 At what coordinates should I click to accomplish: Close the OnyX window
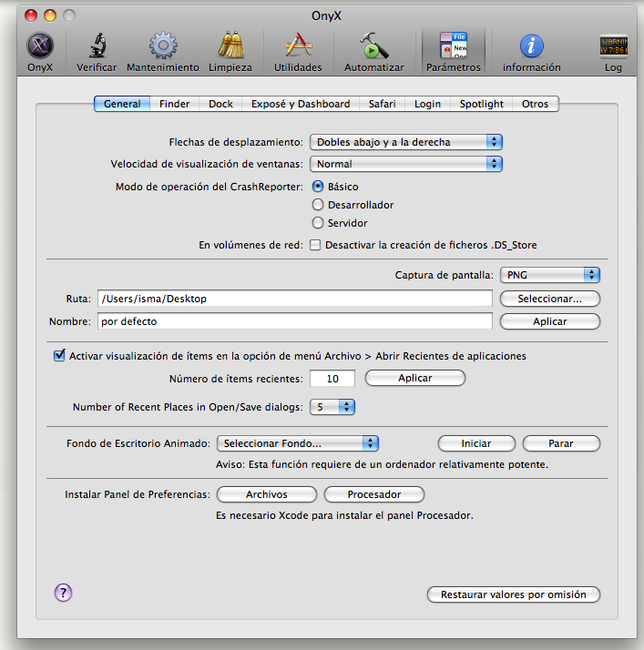pyautogui.click(x=31, y=15)
